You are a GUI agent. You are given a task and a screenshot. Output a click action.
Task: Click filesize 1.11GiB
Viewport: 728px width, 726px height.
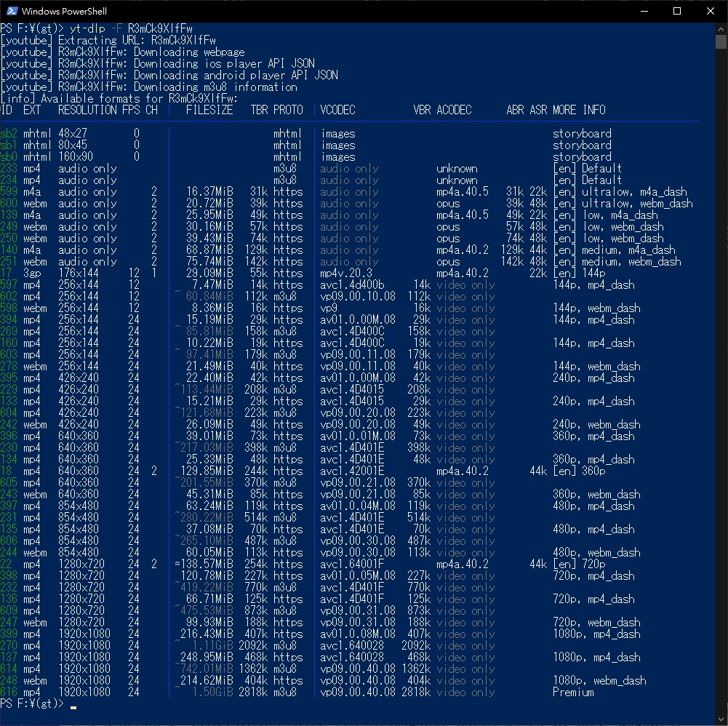tap(212, 646)
